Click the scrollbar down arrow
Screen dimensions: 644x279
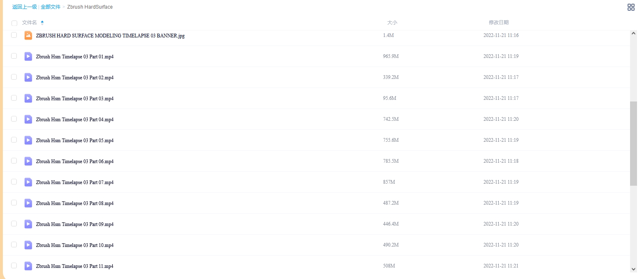coord(633,269)
